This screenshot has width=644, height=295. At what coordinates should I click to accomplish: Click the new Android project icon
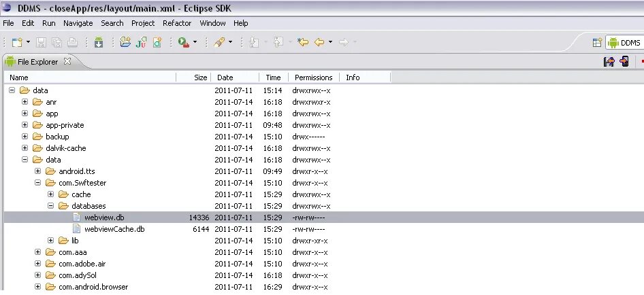(125, 42)
